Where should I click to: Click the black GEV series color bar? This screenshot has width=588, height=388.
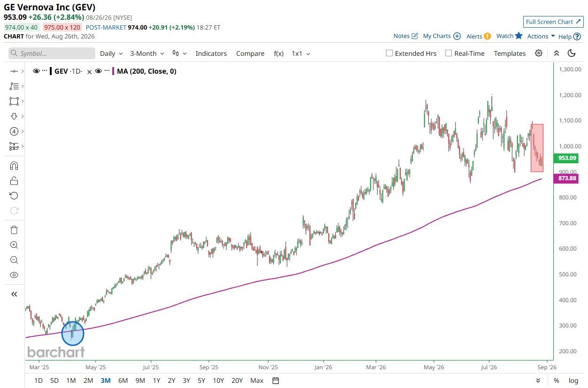pyautogui.click(x=51, y=71)
